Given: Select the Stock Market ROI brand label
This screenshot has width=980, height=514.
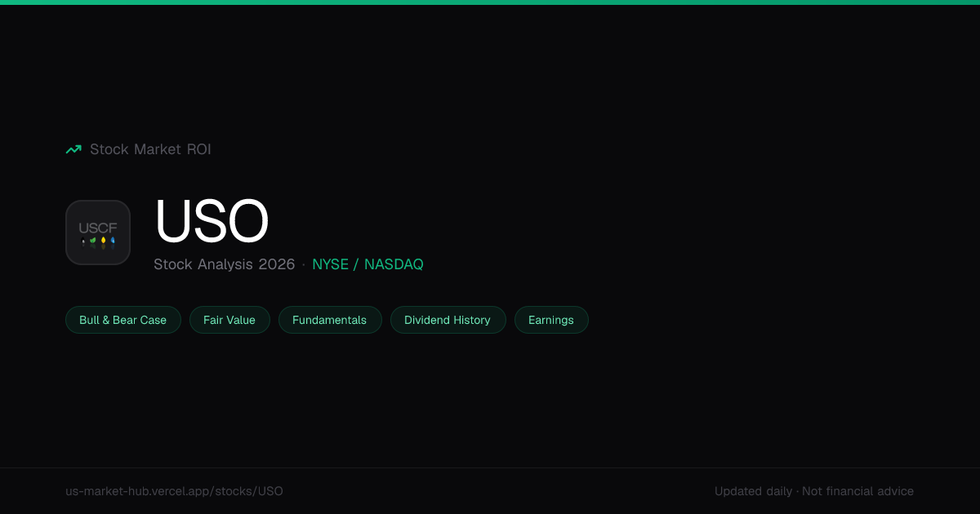Looking at the screenshot, I should (150, 149).
